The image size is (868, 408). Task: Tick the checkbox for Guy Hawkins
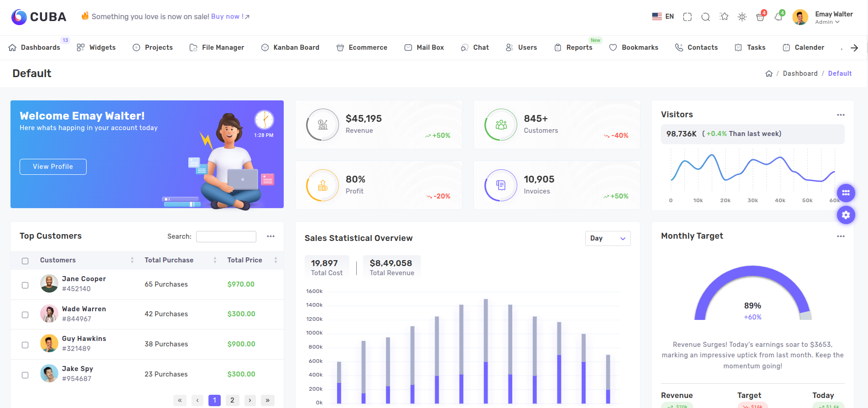point(25,345)
